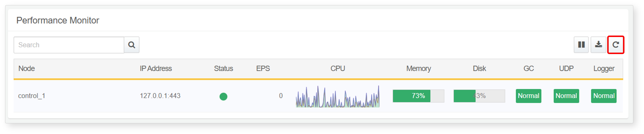Refresh the performance monitor table
644x134 pixels.
click(x=615, y=45)
